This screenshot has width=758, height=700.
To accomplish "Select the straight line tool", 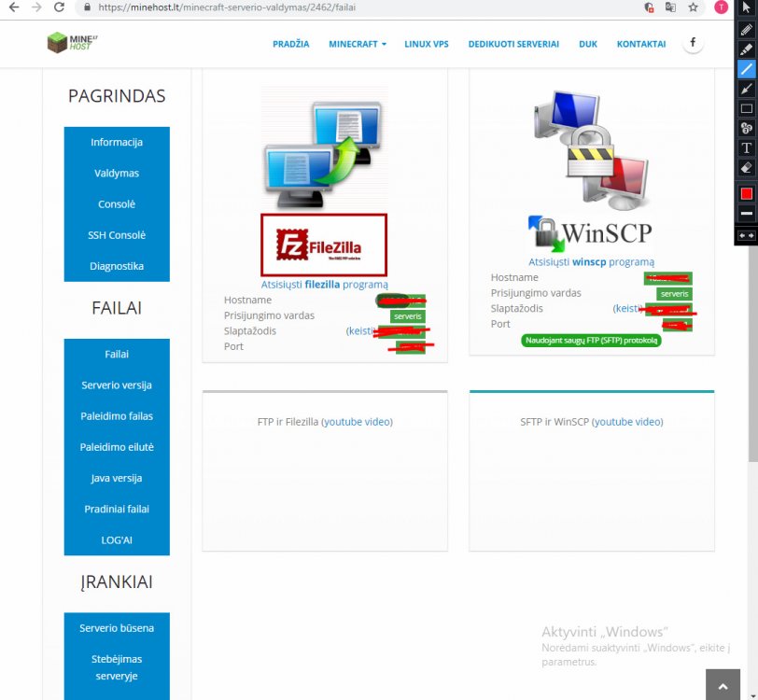I will [x=747, y=69].
